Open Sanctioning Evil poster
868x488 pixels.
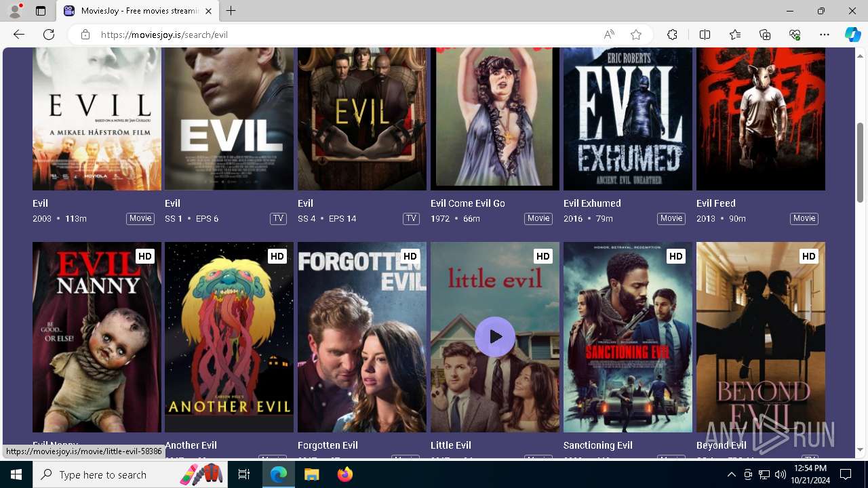628,337
